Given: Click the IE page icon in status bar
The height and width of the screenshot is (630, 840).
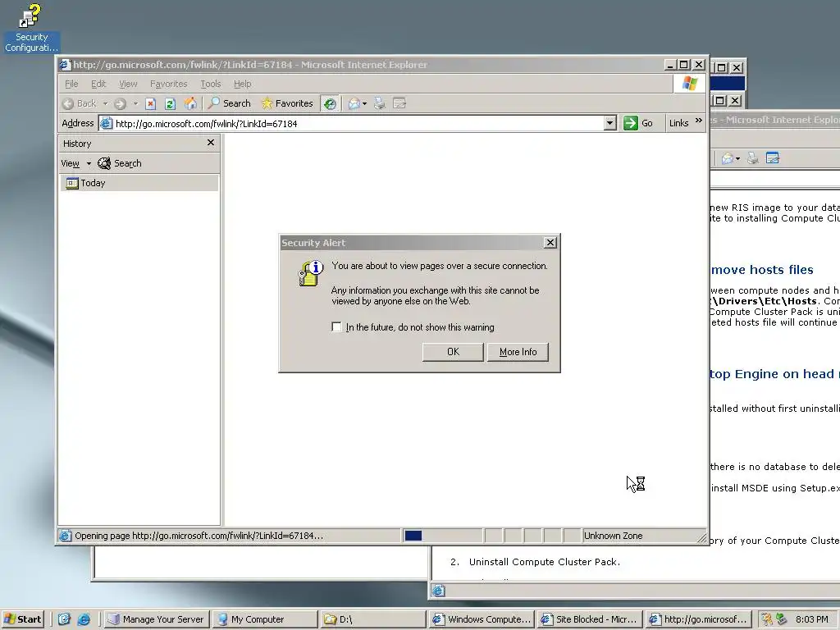Looking at the screenshot, I should click(x=66, y=536).
